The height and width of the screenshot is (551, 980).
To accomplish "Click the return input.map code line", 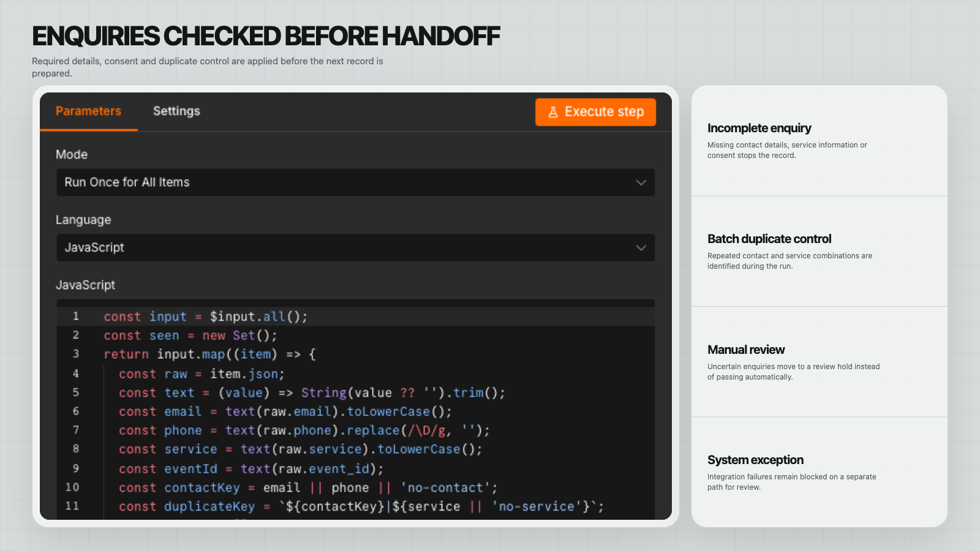I will point(209,354).
